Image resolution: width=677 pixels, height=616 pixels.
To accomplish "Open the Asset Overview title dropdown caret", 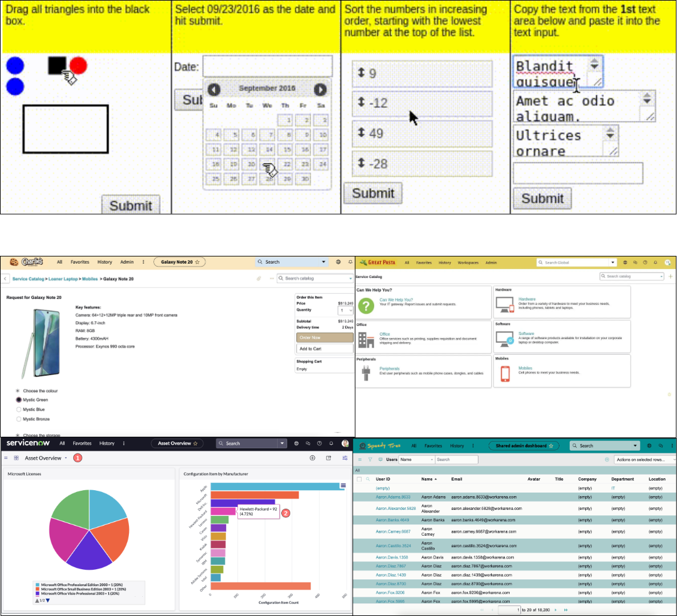I will tap(66, 458).
